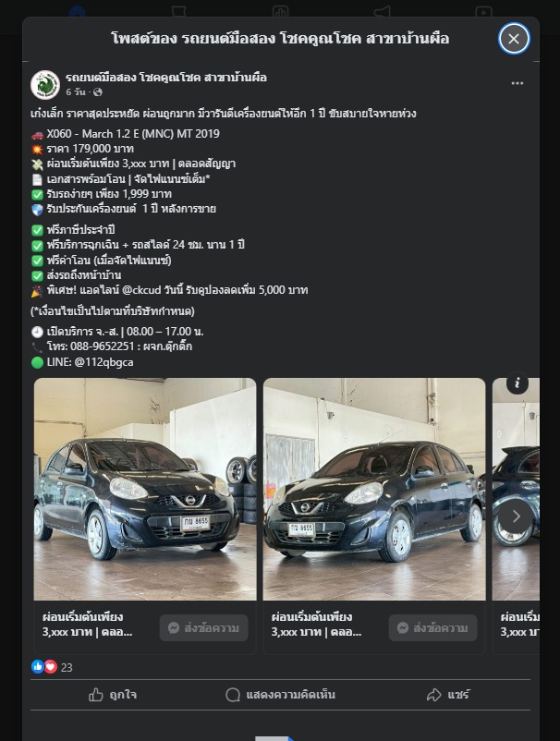The image size is (560, 741).
Task: Click the page profile picture avatar
Action: [45, 85]
